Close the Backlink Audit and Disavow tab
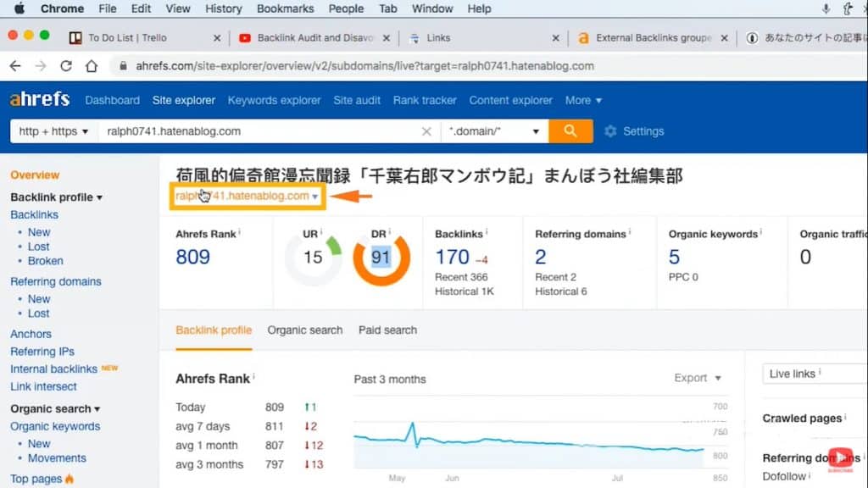 point(387,37)
